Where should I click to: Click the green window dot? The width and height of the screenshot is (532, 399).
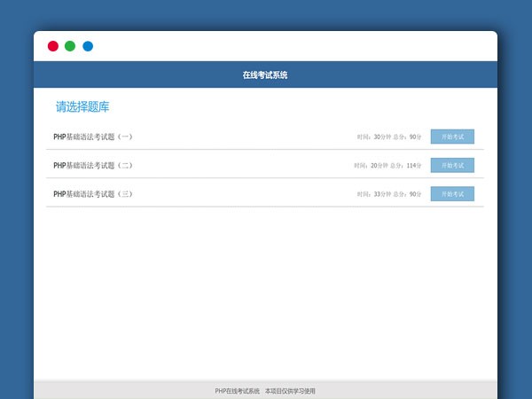[x=70, y=46]
